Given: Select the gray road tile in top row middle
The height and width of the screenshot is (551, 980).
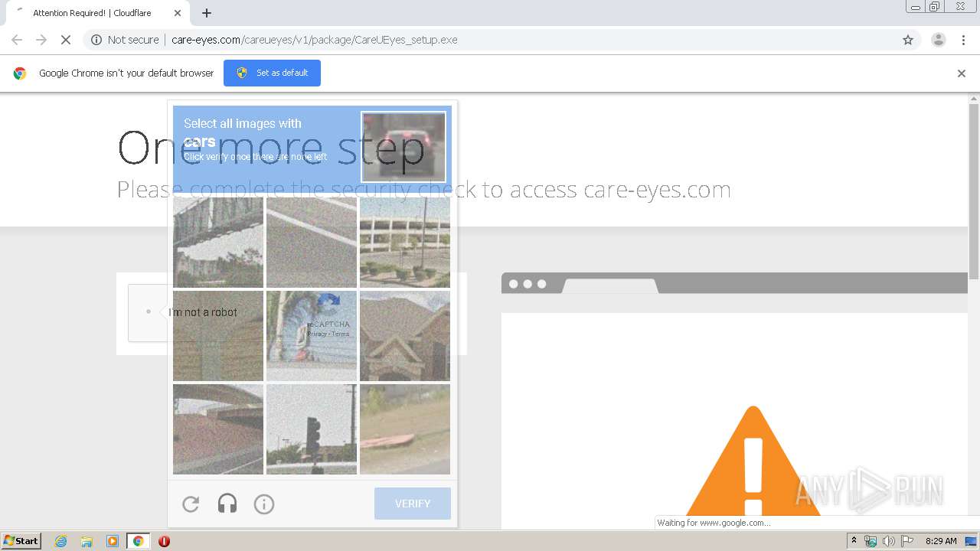Looking at the screenshot, I should tap(312, 243).
